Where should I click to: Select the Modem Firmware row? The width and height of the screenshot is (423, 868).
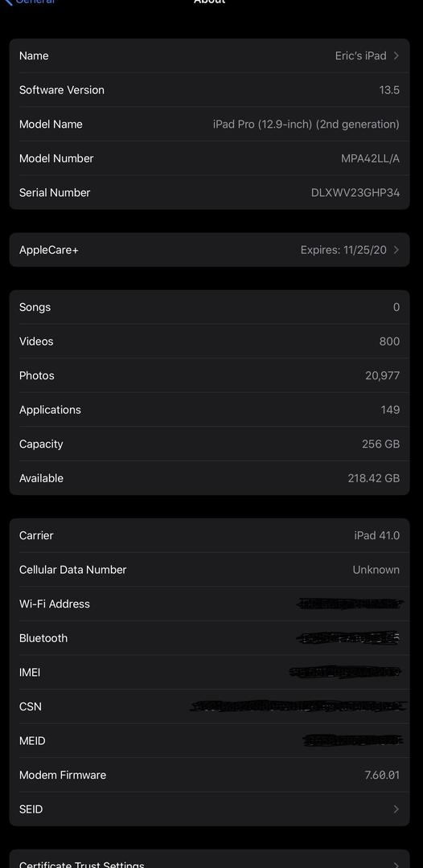[x=209, y=775]
